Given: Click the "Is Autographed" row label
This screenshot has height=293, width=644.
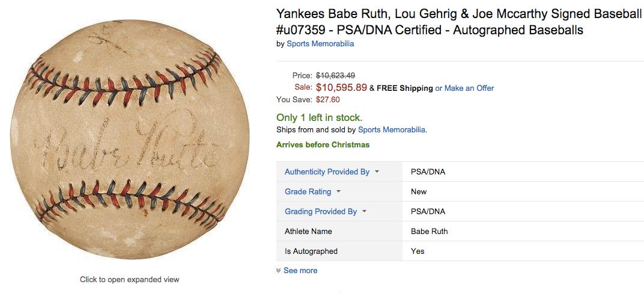Looking at the screenshot, I should coord(311,251).
